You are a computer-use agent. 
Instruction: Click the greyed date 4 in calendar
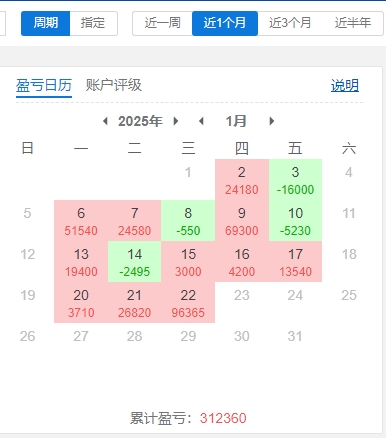[349, 172]
